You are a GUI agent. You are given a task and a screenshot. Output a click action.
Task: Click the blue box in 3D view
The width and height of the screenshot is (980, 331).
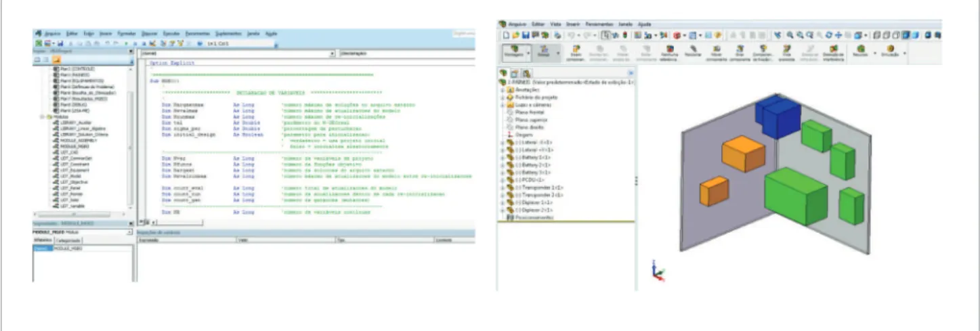[777, 118]
